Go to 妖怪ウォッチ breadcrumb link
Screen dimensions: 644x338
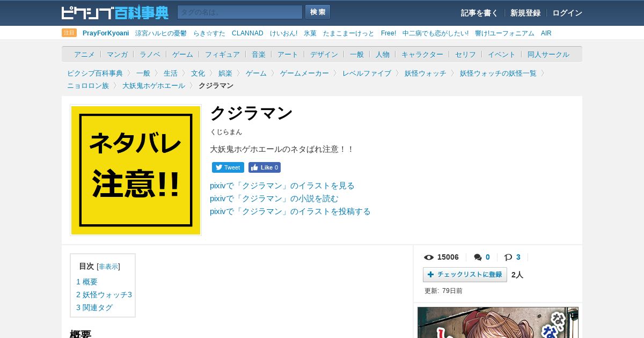[x=426, y=73]
